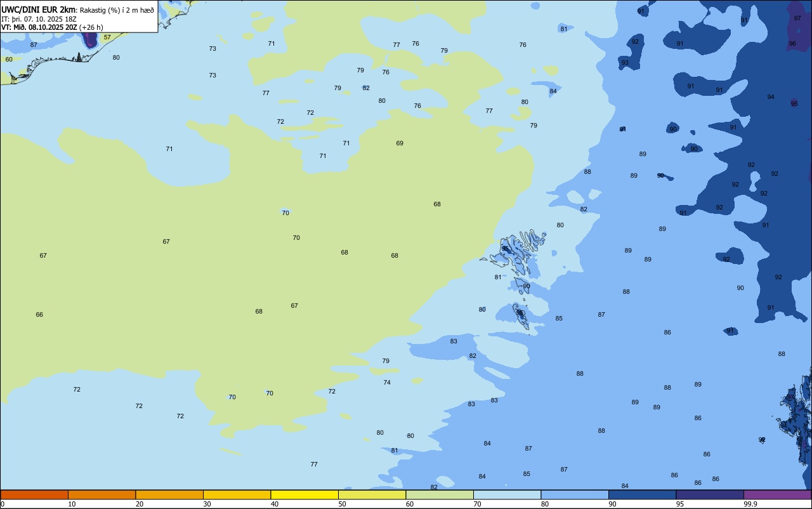Click the bright yellow 40–50 legend swatch
812x509 pixels.
(304, 494)
